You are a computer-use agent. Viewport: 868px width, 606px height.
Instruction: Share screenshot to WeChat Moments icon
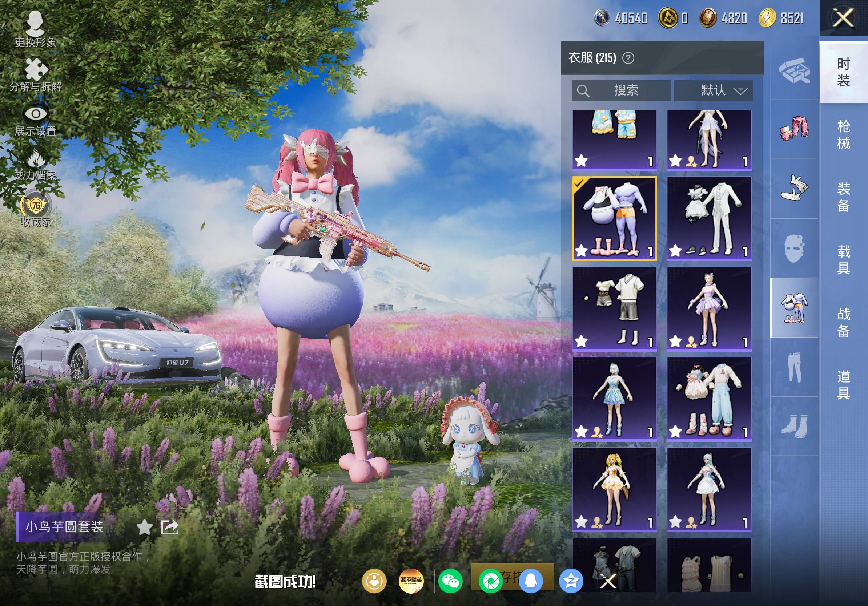coord(490,581)
